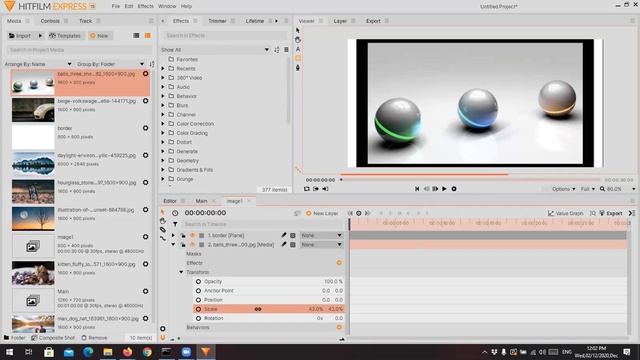Open HitFilm taskbar icon
The image size is (640, 360).
206,352
